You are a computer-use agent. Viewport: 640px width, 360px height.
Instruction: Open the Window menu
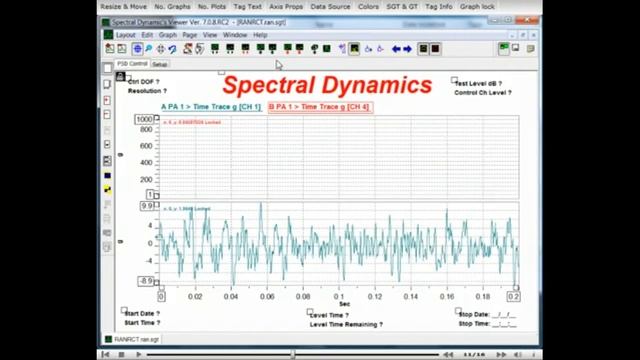(235, 35)
